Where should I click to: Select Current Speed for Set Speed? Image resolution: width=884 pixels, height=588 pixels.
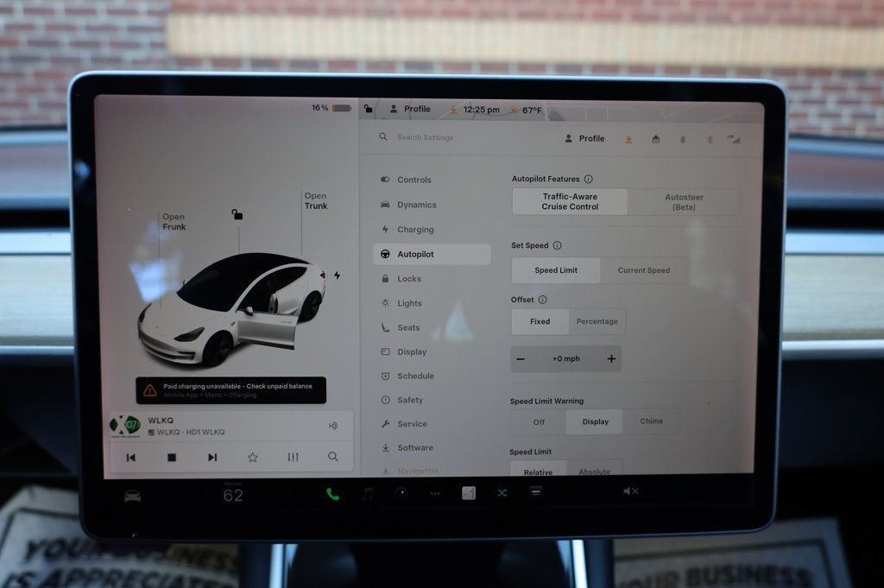(x=646, y=270)
